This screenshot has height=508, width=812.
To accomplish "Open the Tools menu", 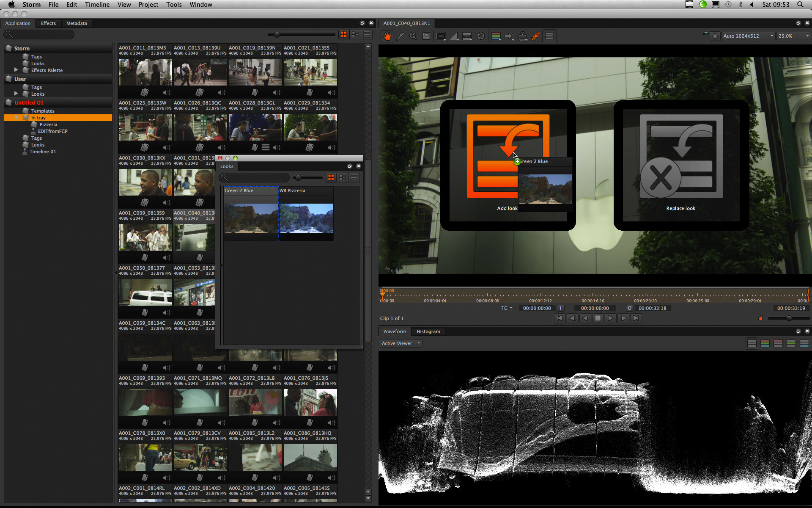I will pos(174,5).
